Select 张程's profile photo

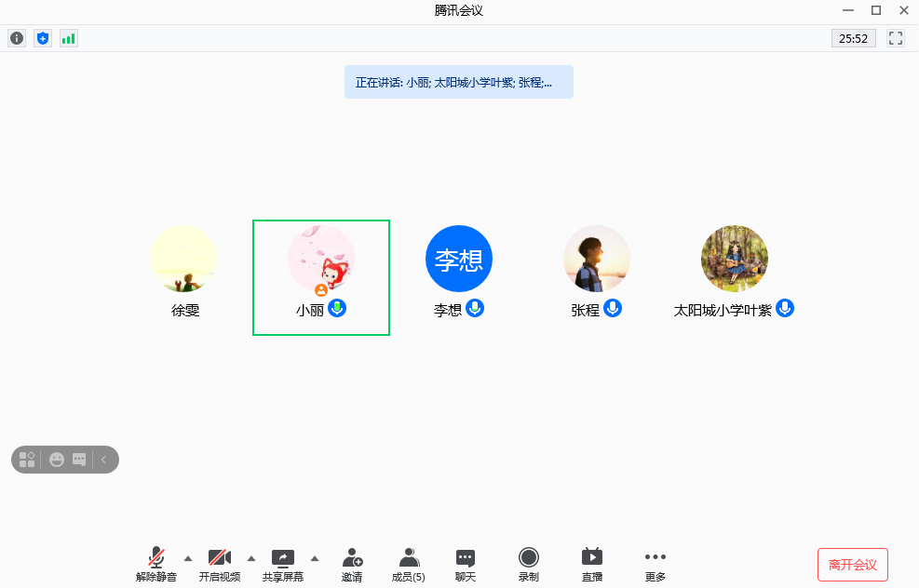(597, 259)
